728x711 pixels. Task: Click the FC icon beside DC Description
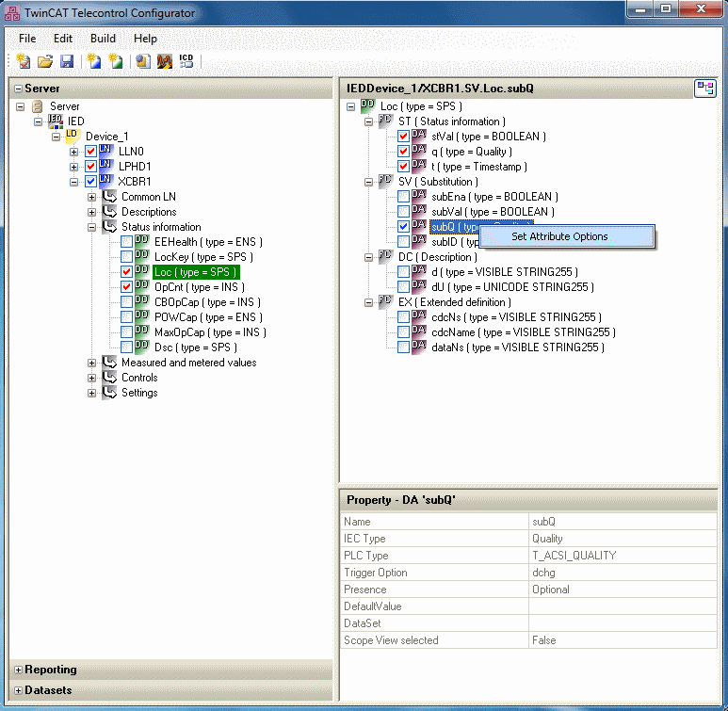coord(385,256)
